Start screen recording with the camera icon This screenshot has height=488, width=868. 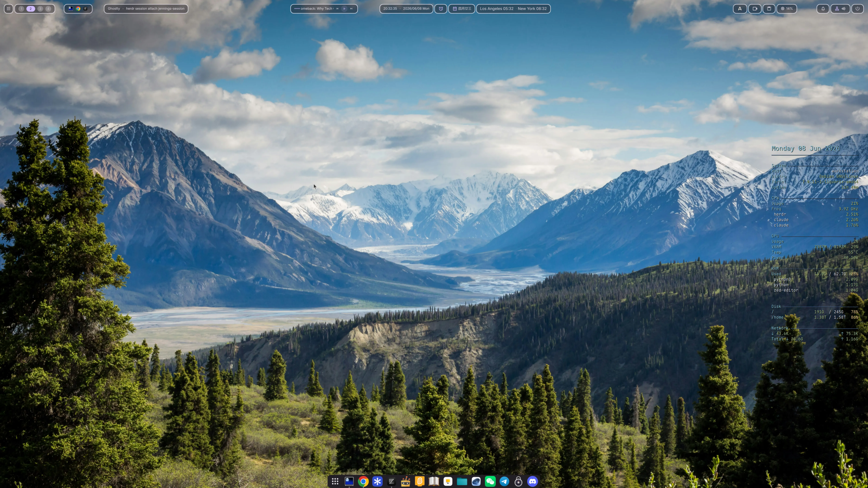click(x=755, y=9)
